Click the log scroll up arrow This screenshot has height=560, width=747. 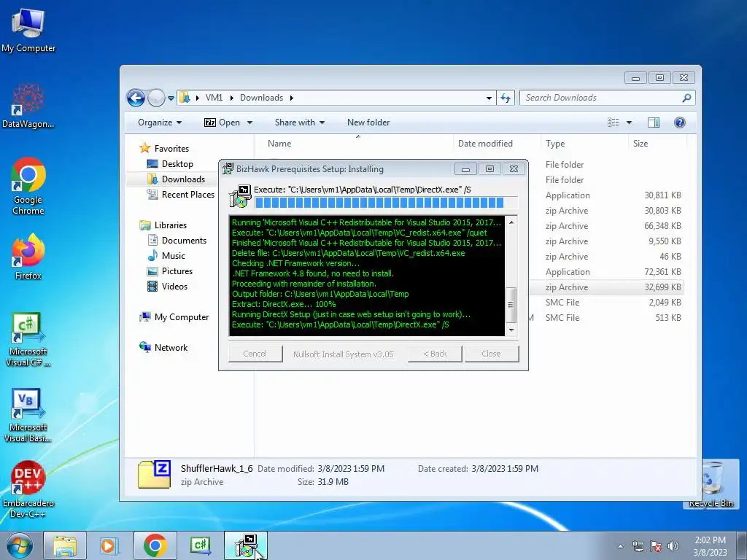coord(511,222)
